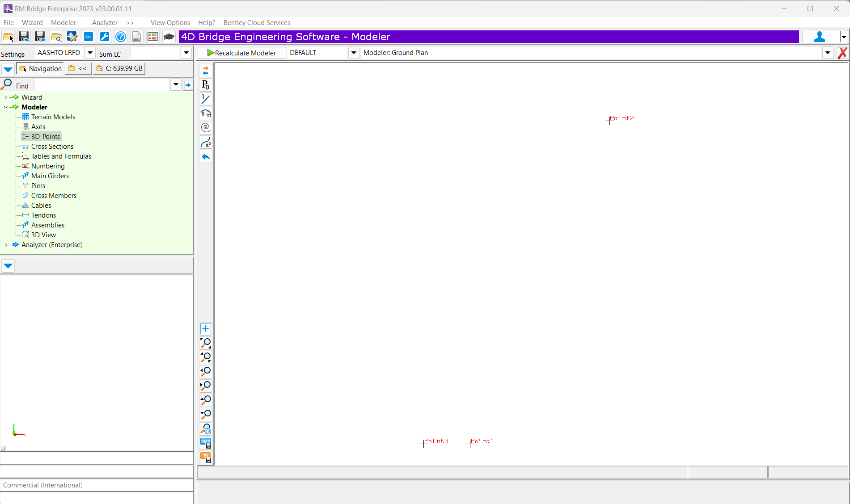Click the pan-left magnifier icon
Viewport: 850px width, 504px height.
(206, 372)
